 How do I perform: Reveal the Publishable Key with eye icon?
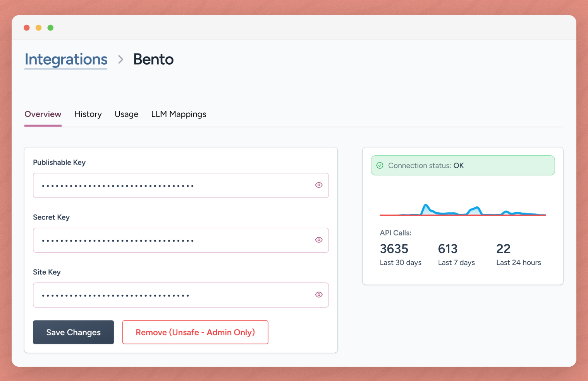tap(319, 185)
